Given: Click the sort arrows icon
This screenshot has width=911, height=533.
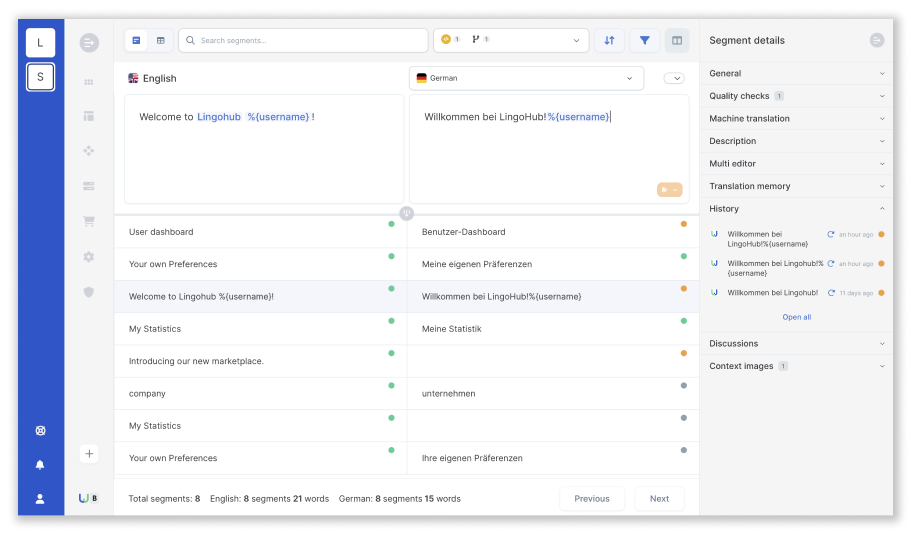Looking at the screenshot, I should 609,41.
